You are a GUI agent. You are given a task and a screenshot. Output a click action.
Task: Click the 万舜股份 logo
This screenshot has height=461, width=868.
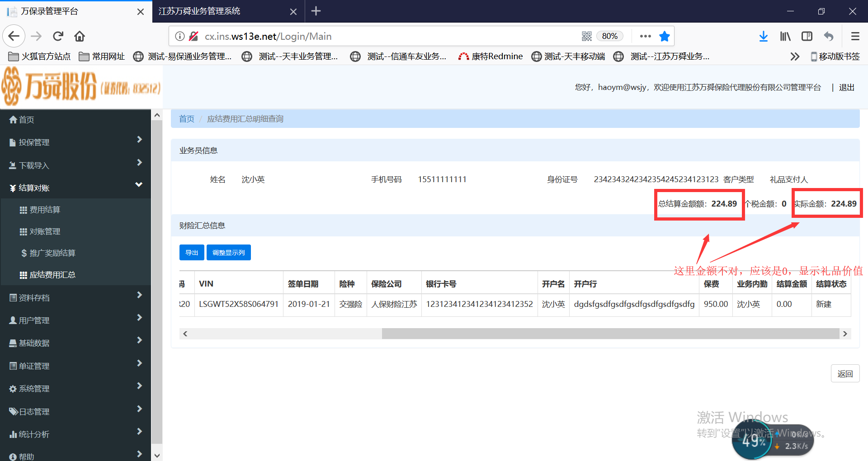81,86
